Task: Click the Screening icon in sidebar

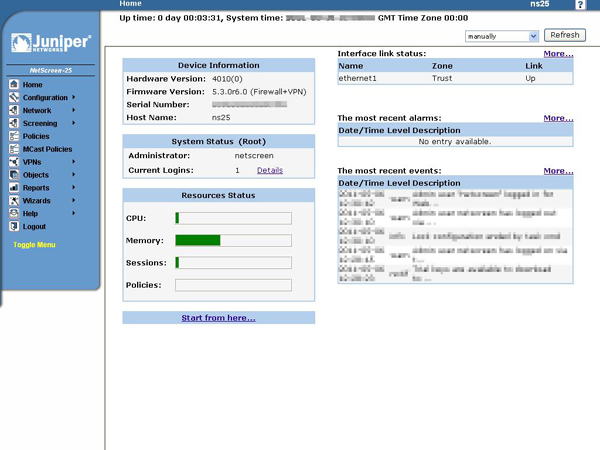Action: pyautogui.click(x=14, y=123)
